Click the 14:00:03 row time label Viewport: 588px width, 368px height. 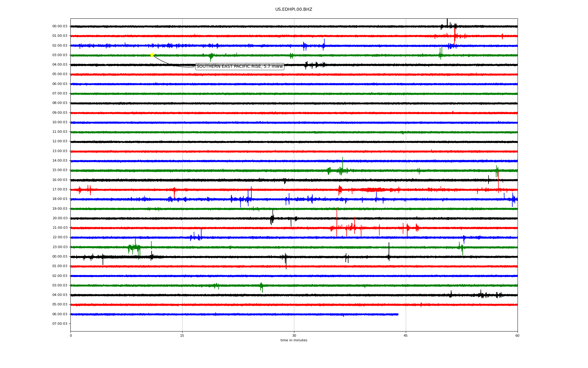(60, 161)
